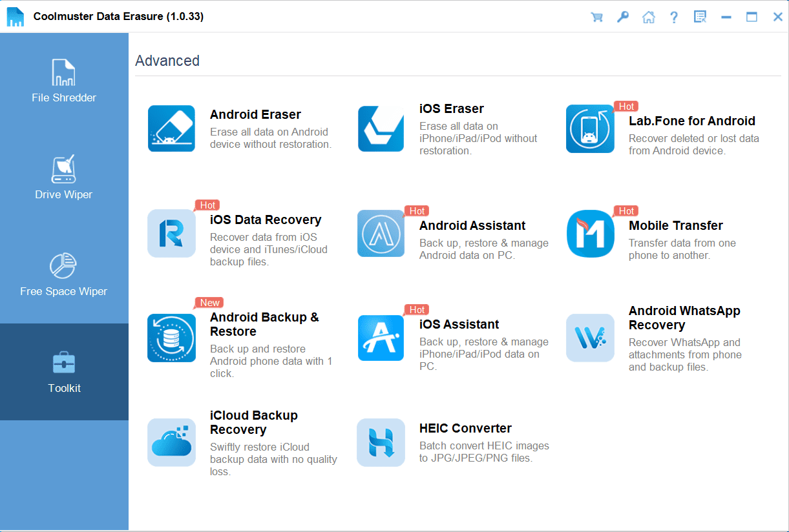The width and height of the screenshot is (789, 532).
Task: Click "Recover WhatsApp and attachments" description
Action: (x=685, y=354)
